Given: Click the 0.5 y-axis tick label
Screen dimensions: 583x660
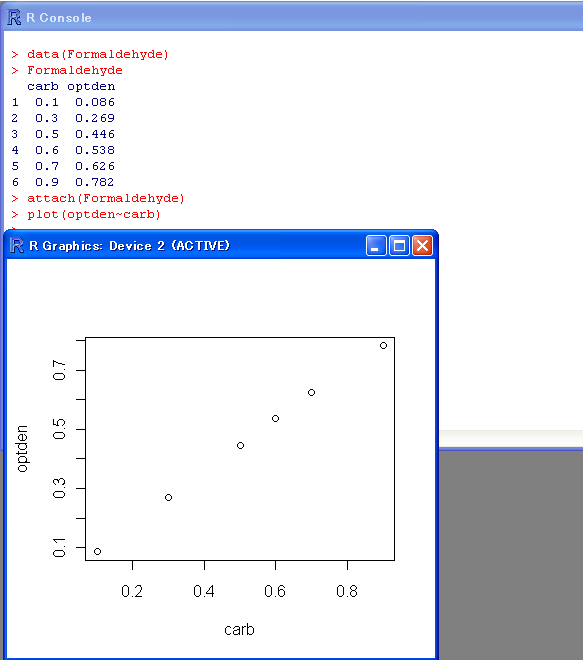Looking at the screenshot, I should pyautogui.click(x=59, y=429).
